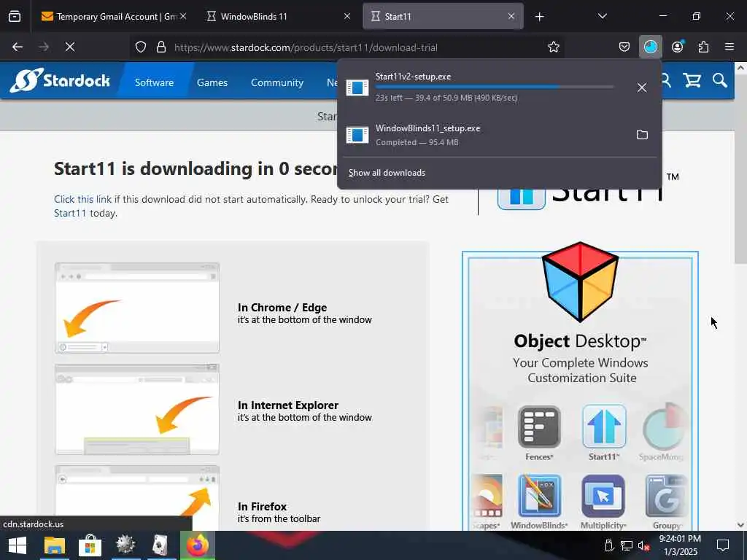Click the Chrome / Edge instruction thumbnail
Image resolution: width=747 pixels, height=560 pixels.
coord(137,308)
